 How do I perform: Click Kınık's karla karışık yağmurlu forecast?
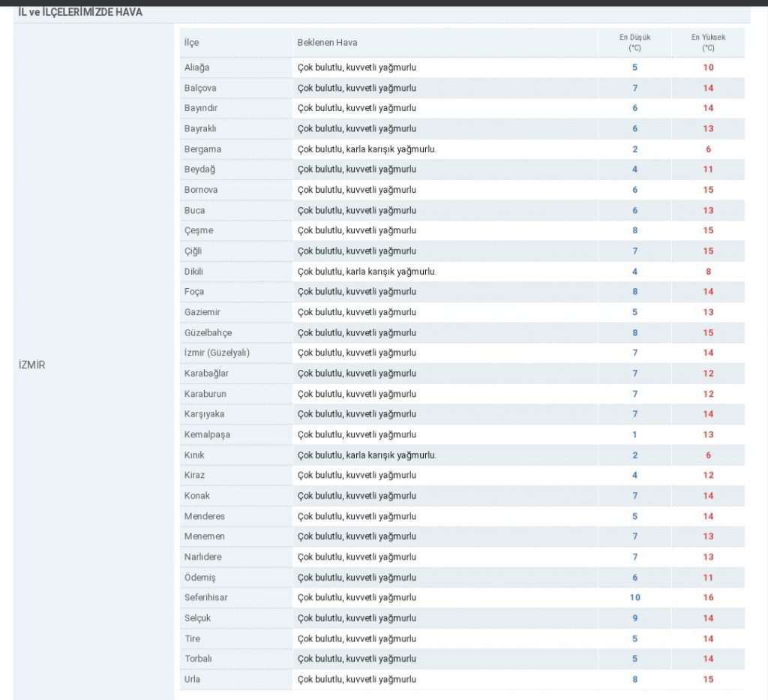coord(367,455)
